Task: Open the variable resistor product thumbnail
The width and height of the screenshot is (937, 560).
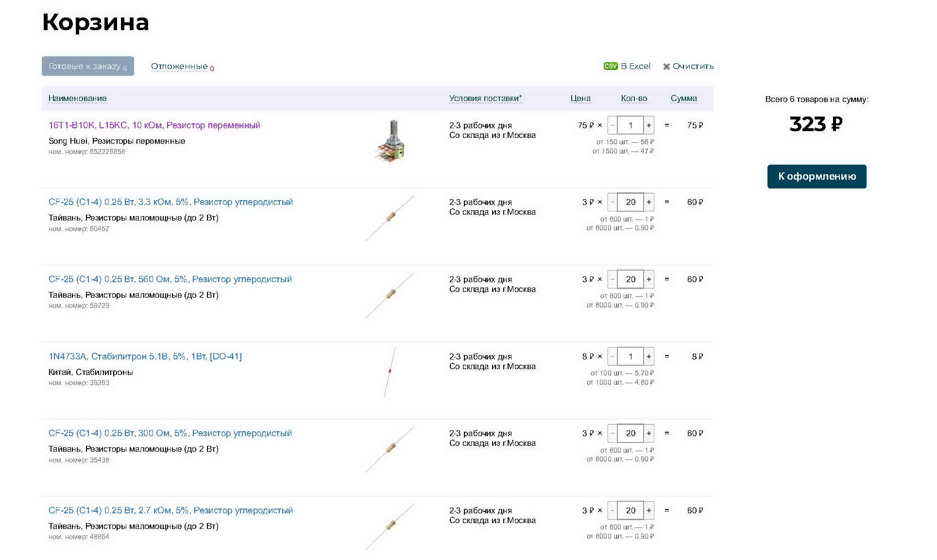Action: (390, 141)
